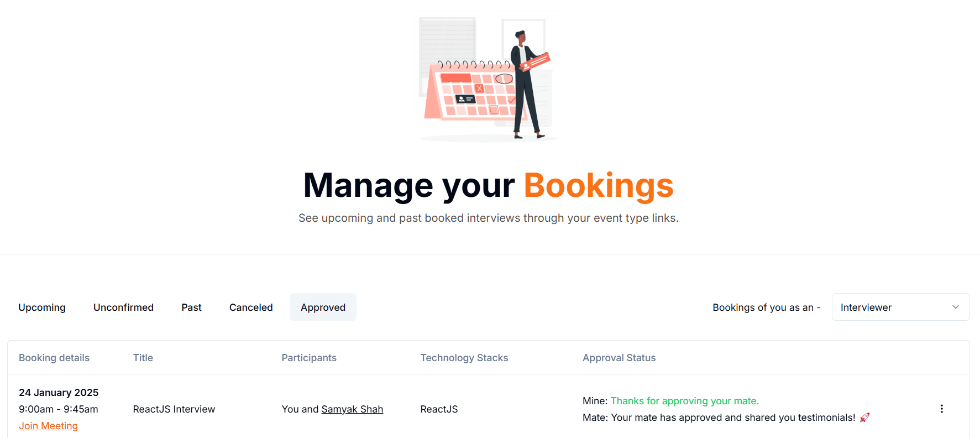980x438 pixels.
Task: Click the ReactJS Interview title cell
Action: coord(174,409)
